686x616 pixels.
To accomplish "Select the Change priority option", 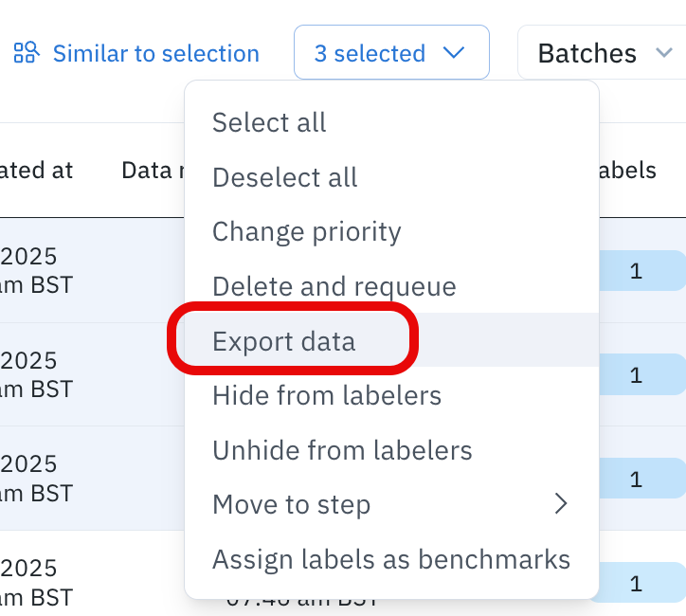I will [307, 231].
